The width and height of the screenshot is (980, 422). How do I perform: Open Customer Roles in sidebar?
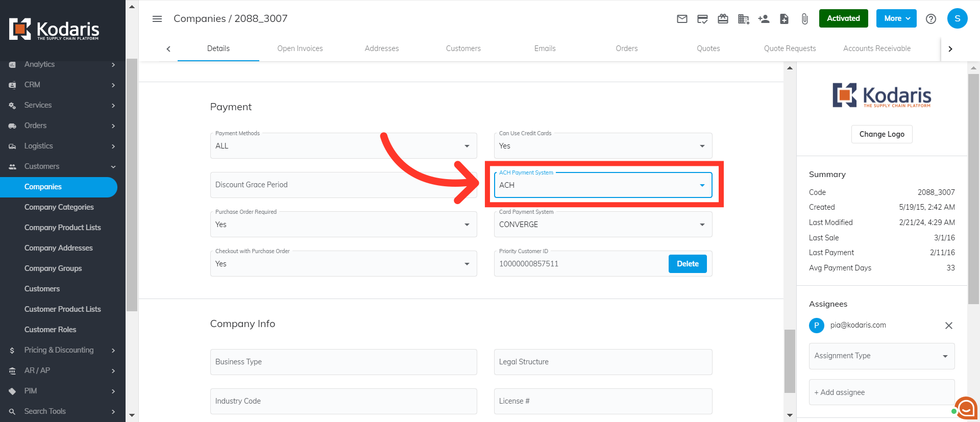click(51, 330)
